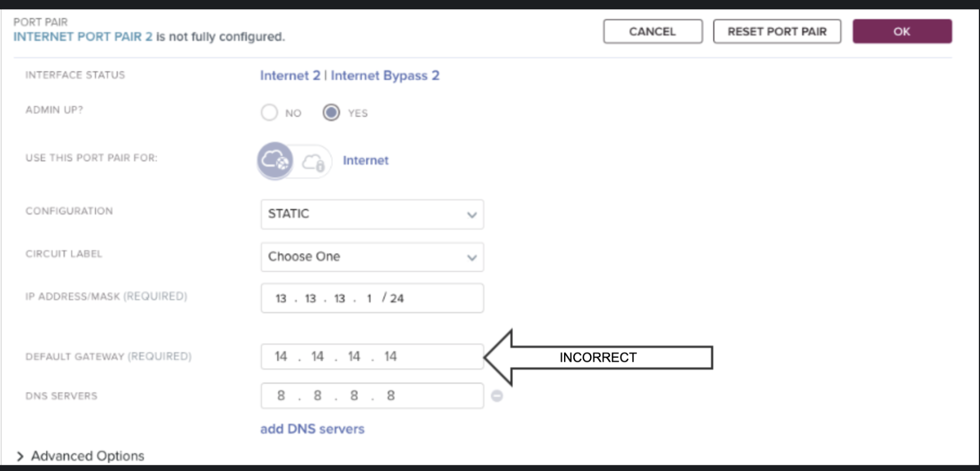Confirm settings with the OK button
The image size is (980, 471).
coord(902,31)
